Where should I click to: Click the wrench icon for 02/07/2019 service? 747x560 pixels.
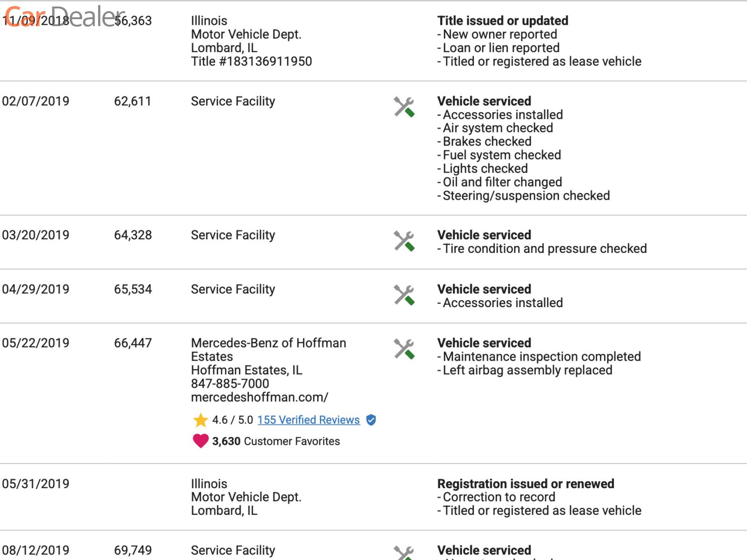(404, 107)
